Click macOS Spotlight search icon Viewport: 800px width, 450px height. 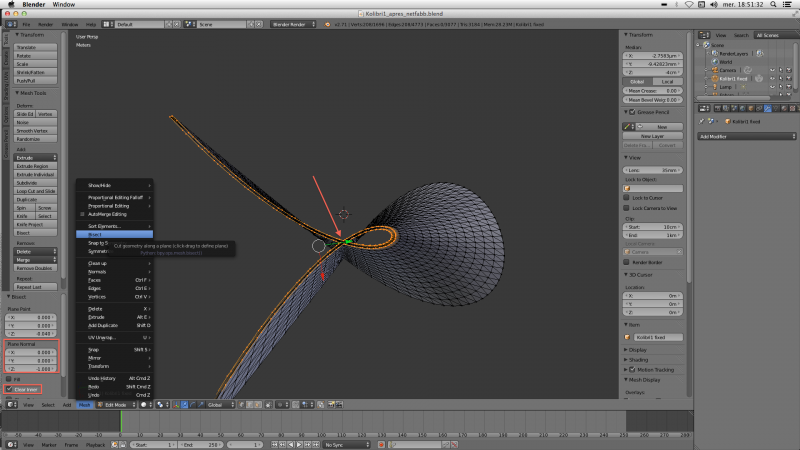(773, 4)
